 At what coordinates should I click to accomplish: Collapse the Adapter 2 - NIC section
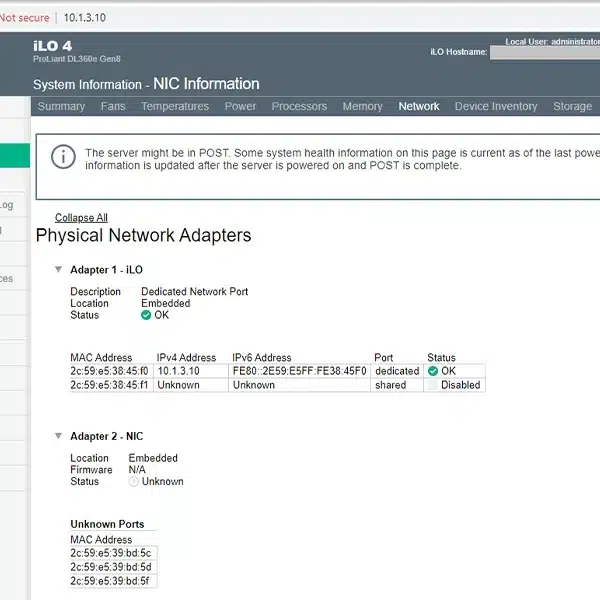tap(59, 436)
